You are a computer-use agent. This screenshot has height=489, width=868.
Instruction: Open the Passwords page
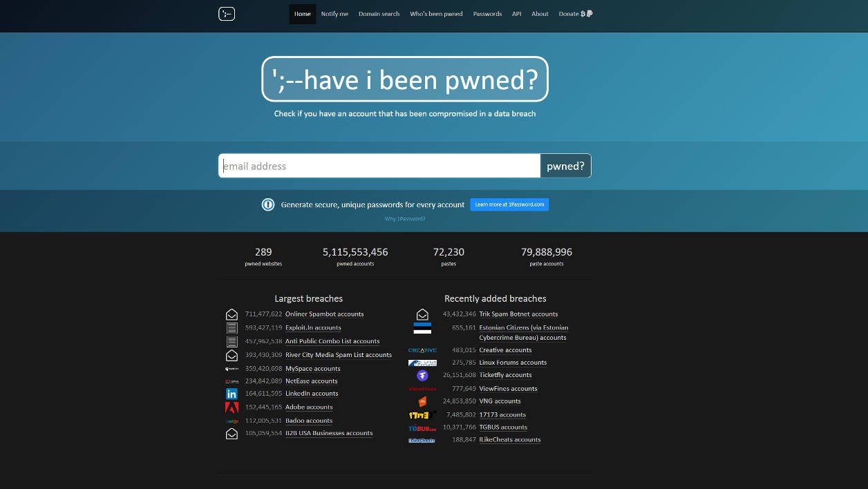click(x=487, y=14)
